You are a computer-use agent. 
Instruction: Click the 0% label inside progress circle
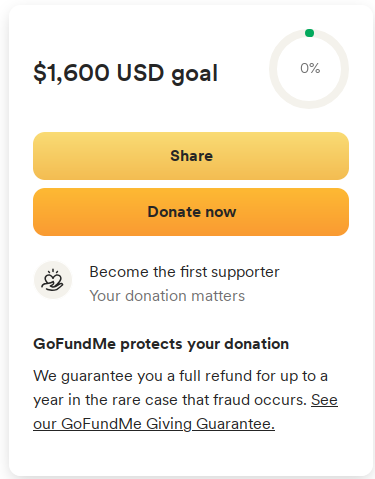pyautogui.click(x=310, y=68)
